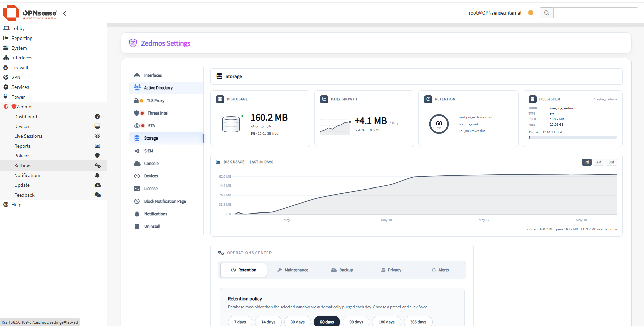This screenshot has height=326, width=644.
Task: Click the gears icon beside Settings
Action: (97, 166)
